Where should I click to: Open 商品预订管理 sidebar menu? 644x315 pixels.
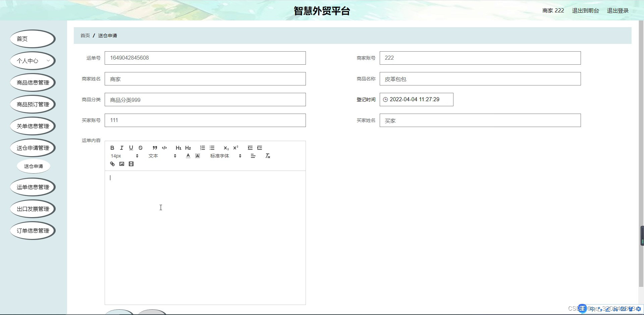click(33, 104)
